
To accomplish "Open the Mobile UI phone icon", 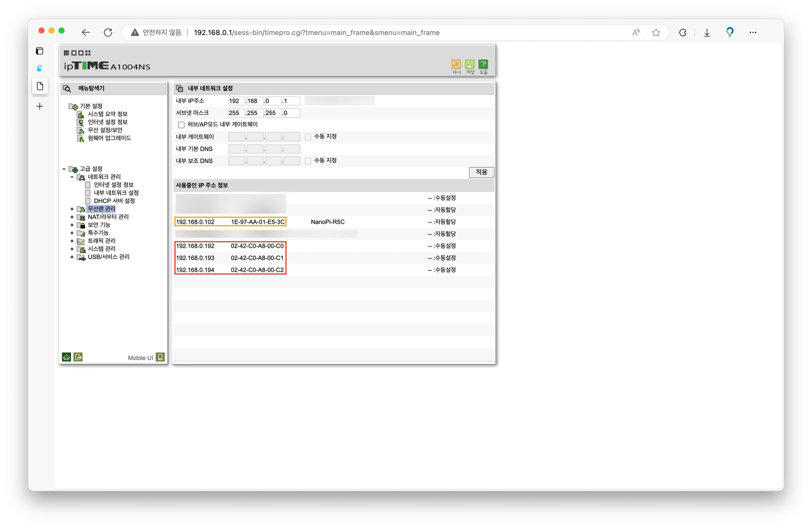I will coord(160,357).
